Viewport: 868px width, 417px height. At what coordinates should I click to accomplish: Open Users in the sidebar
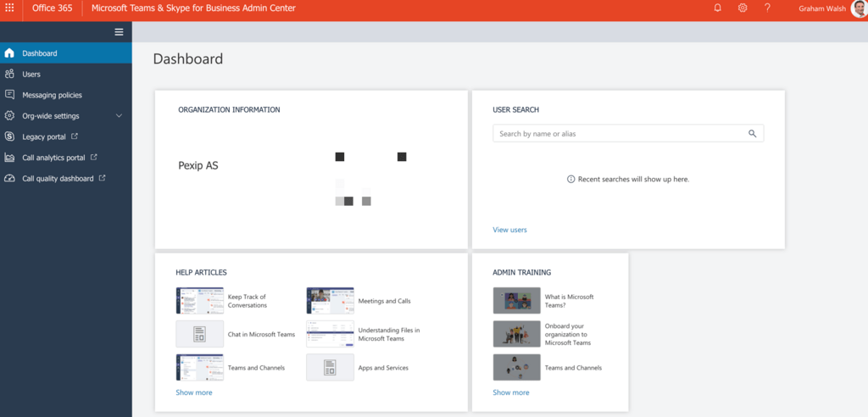[66, 75]
